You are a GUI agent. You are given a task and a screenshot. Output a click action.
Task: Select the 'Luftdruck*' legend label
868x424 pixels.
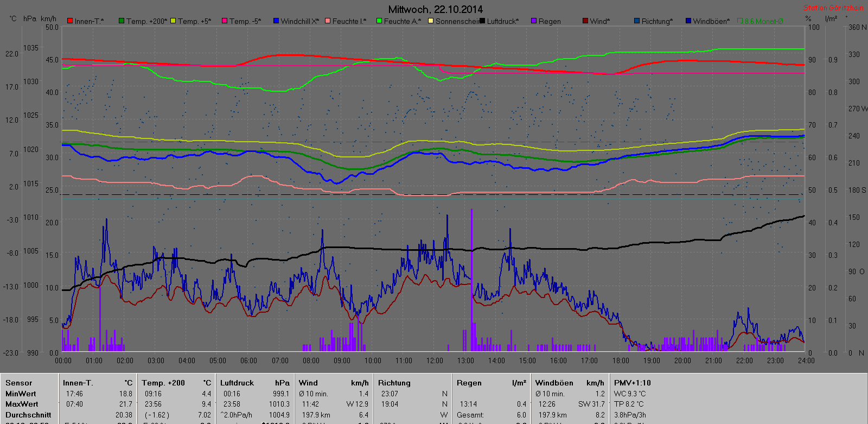click(503, 21)
